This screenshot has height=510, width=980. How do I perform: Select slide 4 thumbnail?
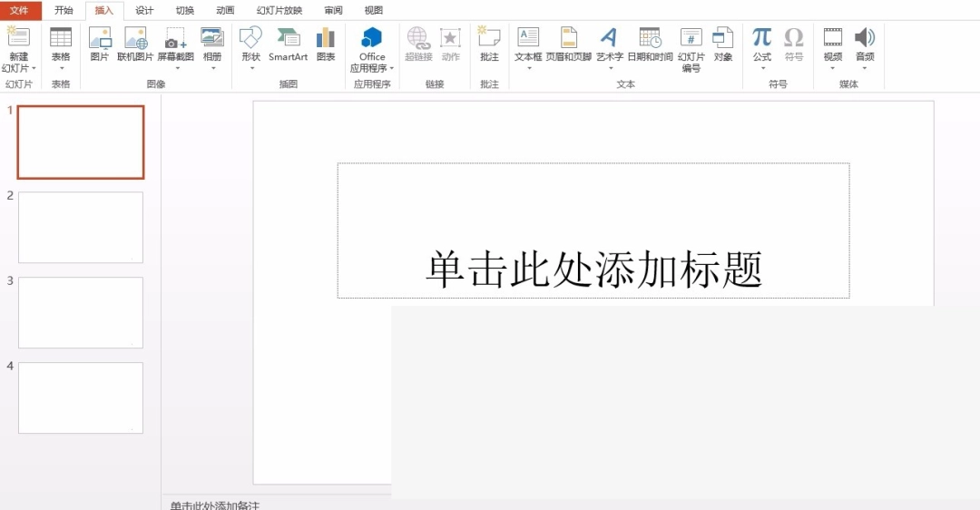81,398
